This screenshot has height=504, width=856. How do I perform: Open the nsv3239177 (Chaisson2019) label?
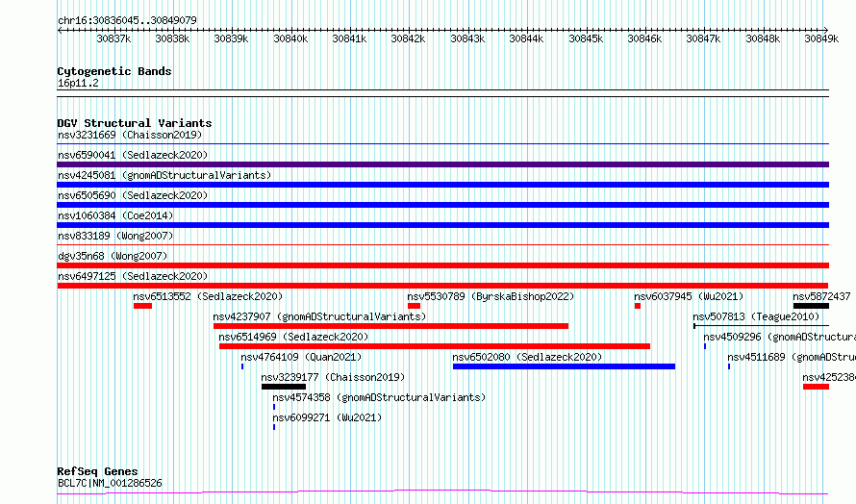pyautogui.click(x=333, y=377)
